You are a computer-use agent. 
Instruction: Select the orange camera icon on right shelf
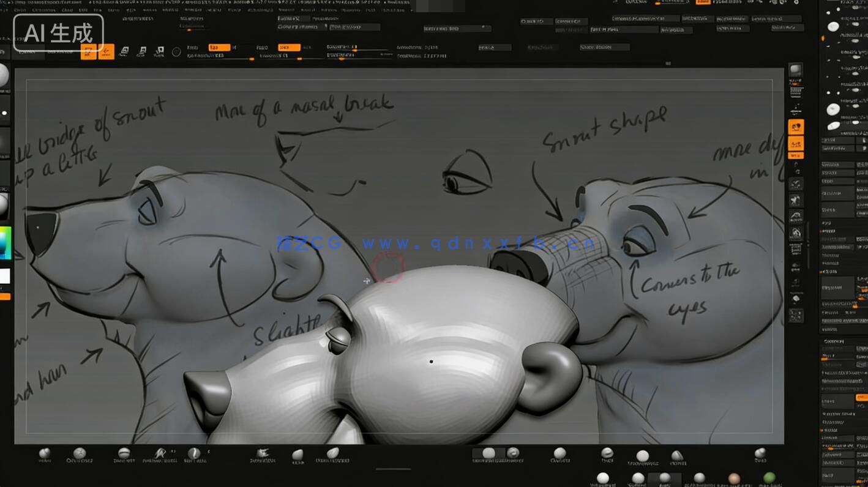(796, 127)
